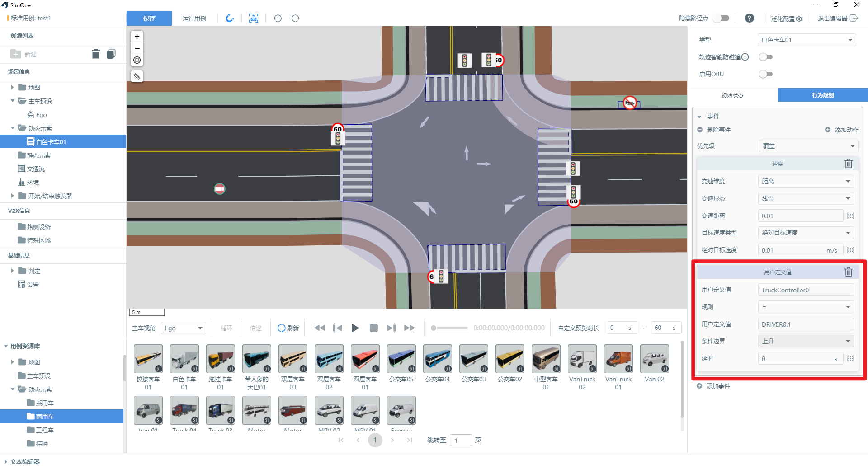Screen dimensions: 868x469
Task: Stop the scenario playback
Action: pos(373,328)
